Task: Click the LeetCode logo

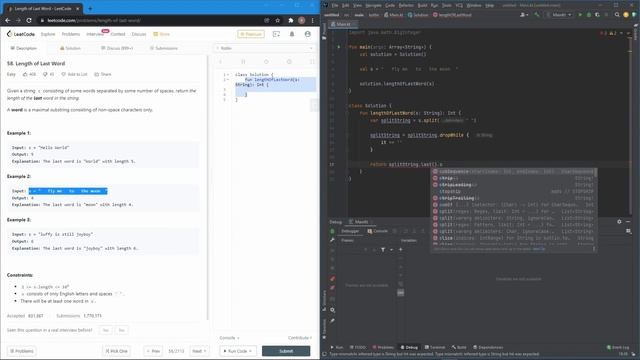Action: [21, 34]
